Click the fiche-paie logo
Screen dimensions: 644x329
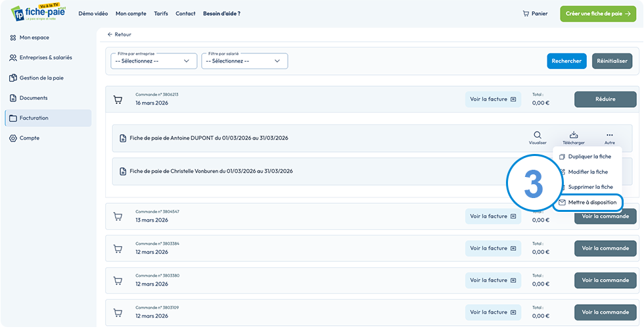pyautogui.click(x=38, y=13)
